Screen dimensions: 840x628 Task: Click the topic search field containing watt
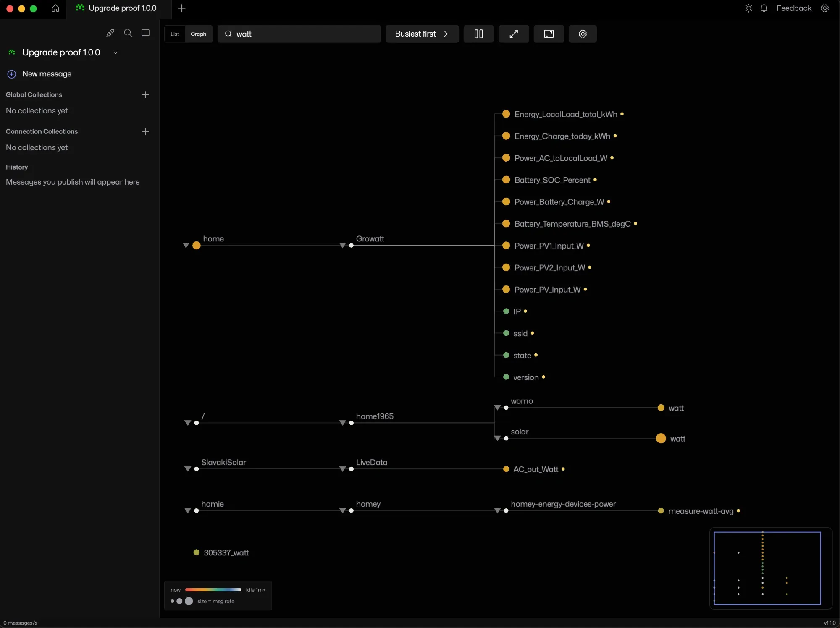[299, 34]
